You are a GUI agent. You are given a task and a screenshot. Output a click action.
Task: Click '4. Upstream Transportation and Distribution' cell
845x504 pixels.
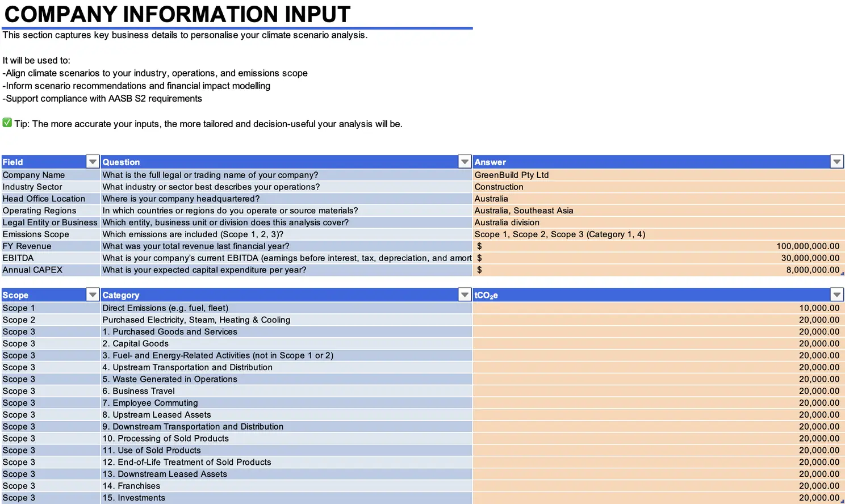(286, 368)
